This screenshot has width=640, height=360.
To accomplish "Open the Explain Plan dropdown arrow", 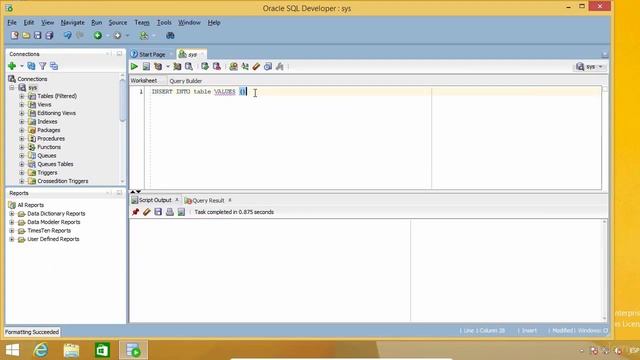I will tap(168, 67).
